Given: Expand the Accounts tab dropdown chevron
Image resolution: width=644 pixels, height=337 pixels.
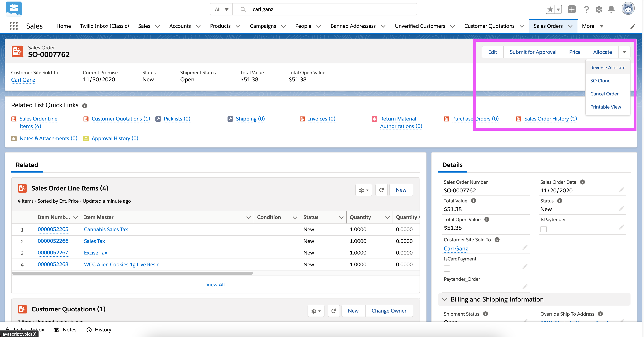Looking at the screenshot, I should 198,26.
